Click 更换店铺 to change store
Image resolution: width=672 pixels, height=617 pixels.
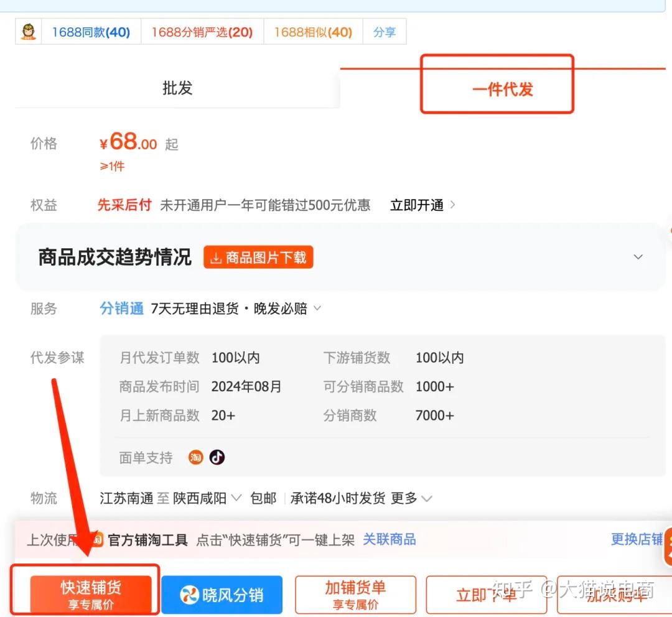[637, 539]
